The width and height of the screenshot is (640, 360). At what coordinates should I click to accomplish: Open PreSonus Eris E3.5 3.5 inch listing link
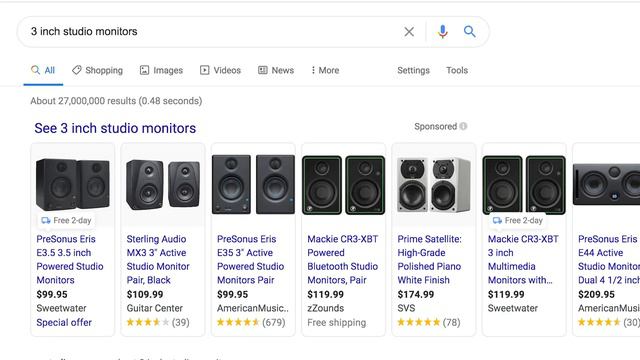pos(70,260)
